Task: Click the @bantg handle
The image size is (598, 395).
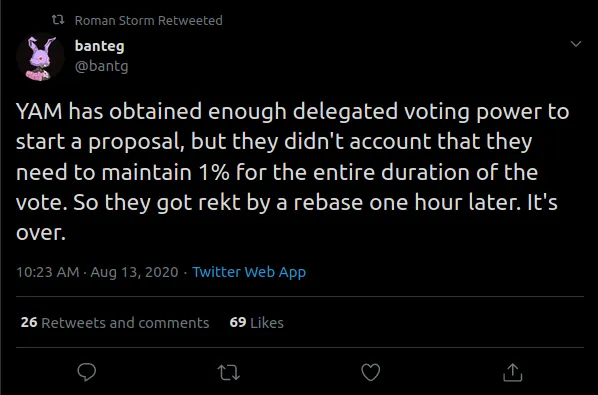Action: tap(101, 66)
